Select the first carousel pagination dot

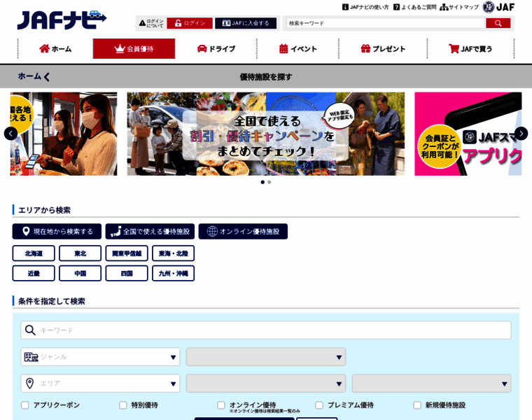click(262, 182)
